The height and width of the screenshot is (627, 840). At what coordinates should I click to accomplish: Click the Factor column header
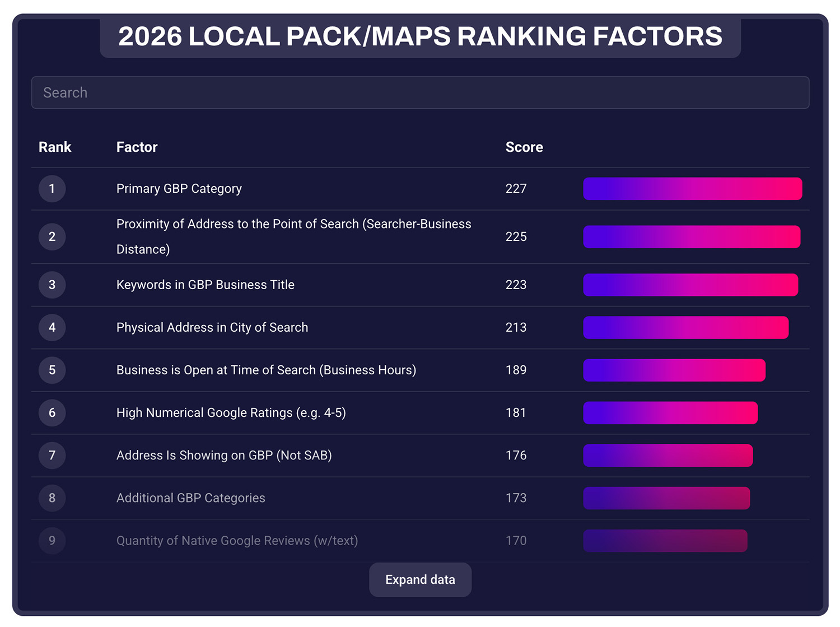[137, 147]
